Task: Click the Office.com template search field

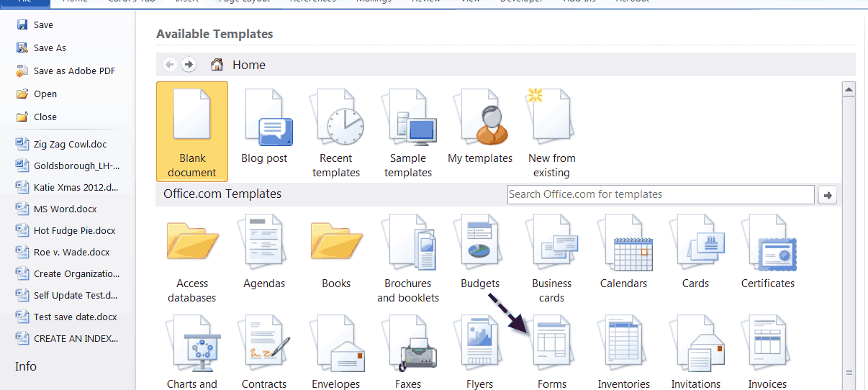Action: tap(661, 194)
